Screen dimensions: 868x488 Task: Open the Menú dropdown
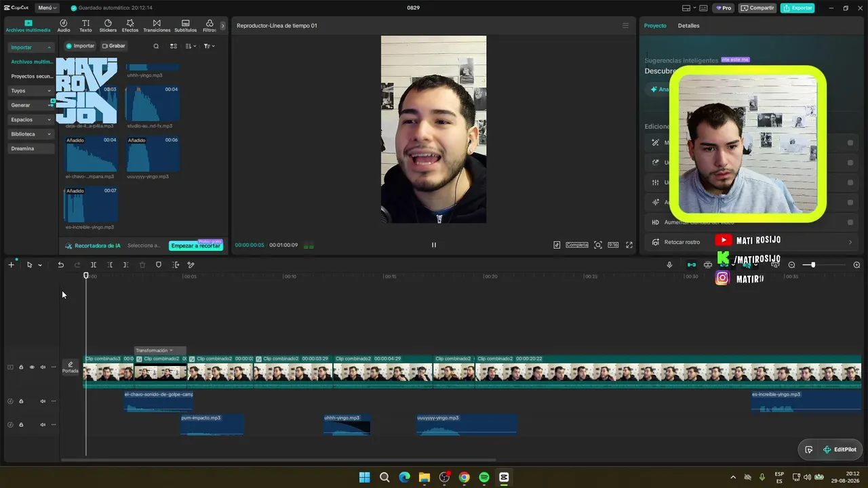[47, 8]
